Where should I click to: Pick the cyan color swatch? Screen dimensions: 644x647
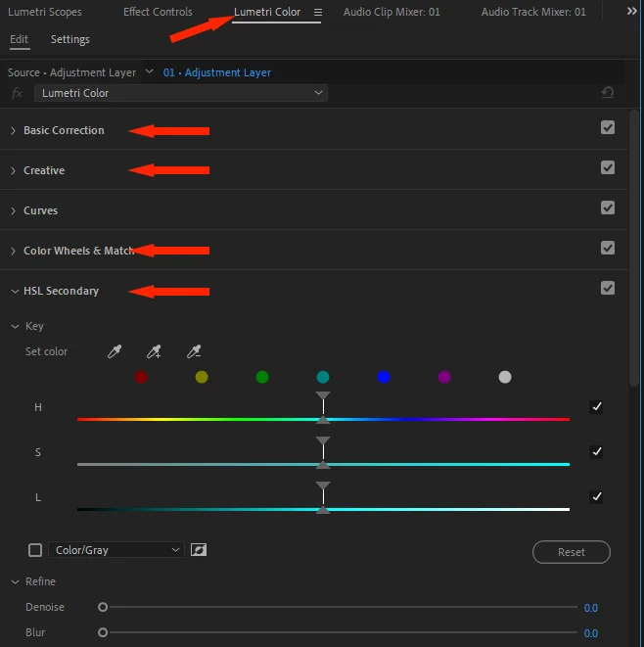point(323,377)
